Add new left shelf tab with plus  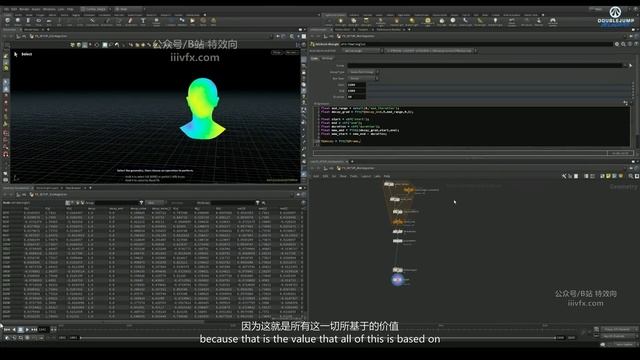pos(204,15)
